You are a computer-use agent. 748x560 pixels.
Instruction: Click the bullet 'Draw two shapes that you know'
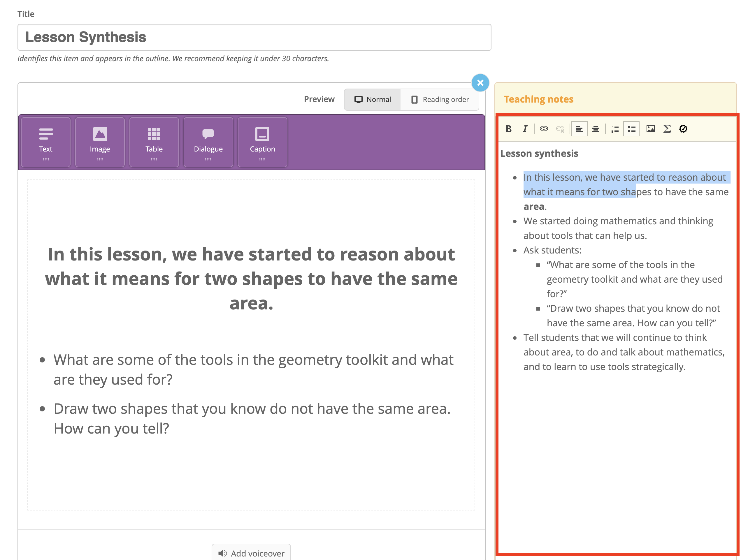tap(252, 419)
